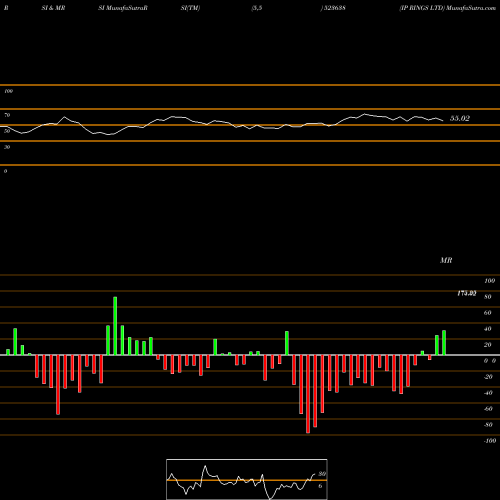Click the tallest green histogram bar
Viewport: 500px width, 500px height.
(115, 326)
